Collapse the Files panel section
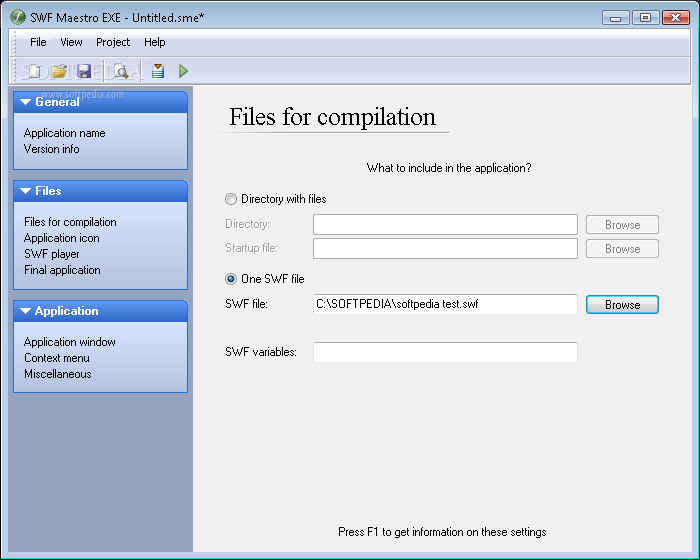The image size is (700, 560). (x=100, y=191)
